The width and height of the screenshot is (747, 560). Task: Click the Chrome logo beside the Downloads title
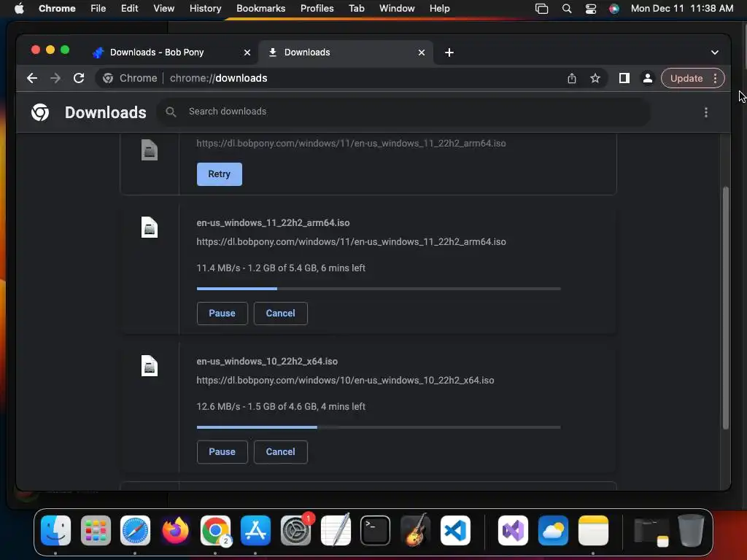[40, 112]
